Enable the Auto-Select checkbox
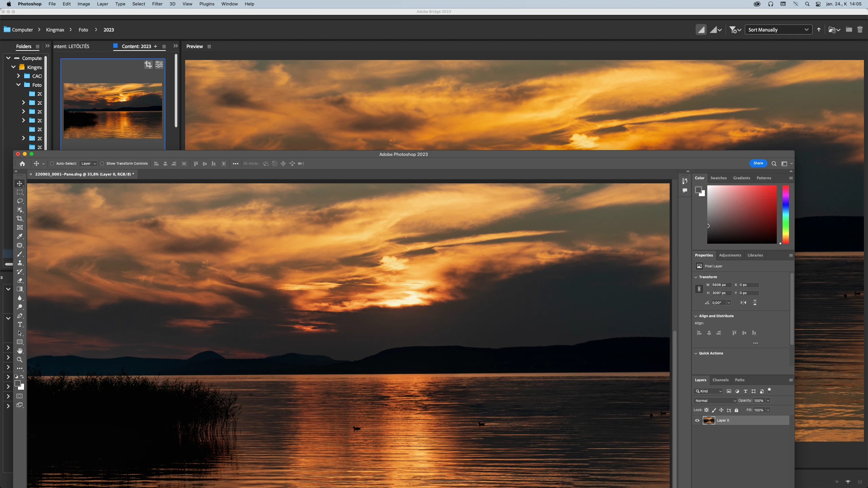The width and height of the screenshot is (868, 488). (x=52, y=164)
